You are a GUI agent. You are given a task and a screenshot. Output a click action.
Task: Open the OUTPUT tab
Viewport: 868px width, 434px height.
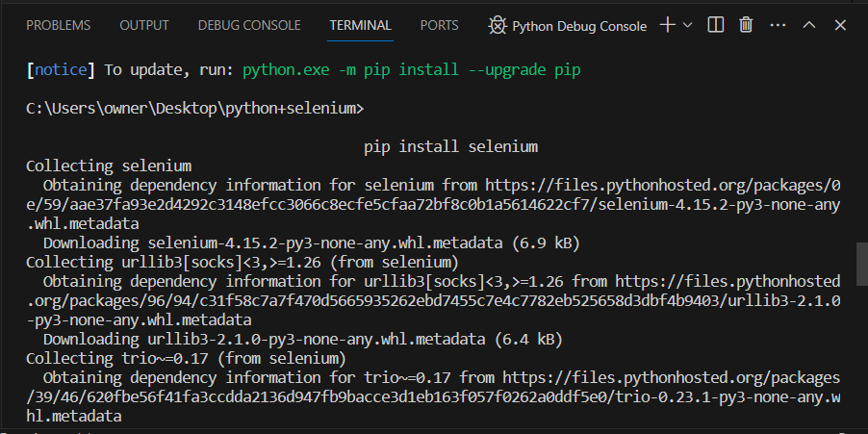144,25
